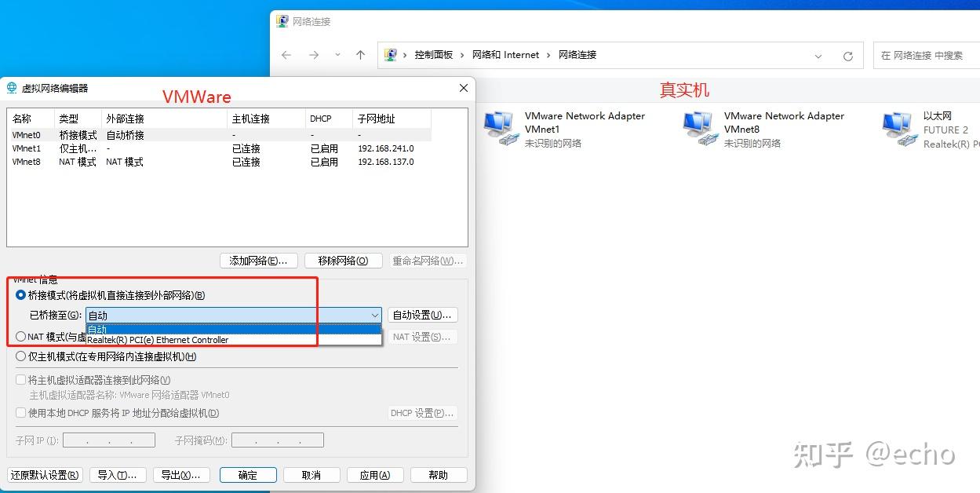The width and height of the screenshot is (980, 493).
Task: Click inside the 子网 IP field
Action: 108,440
